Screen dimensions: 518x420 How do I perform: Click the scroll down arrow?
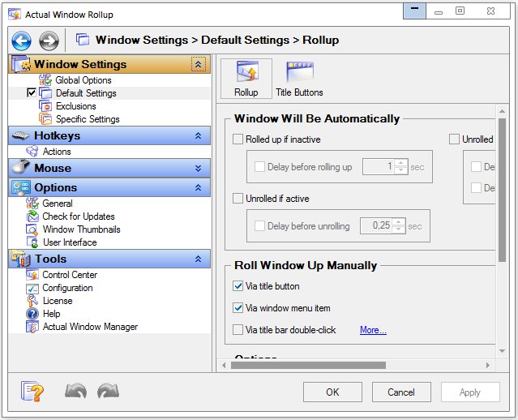point(502,351)
